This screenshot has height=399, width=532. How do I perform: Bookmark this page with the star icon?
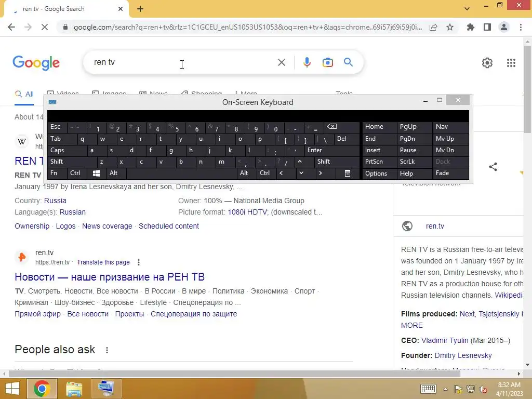(450, 27)
